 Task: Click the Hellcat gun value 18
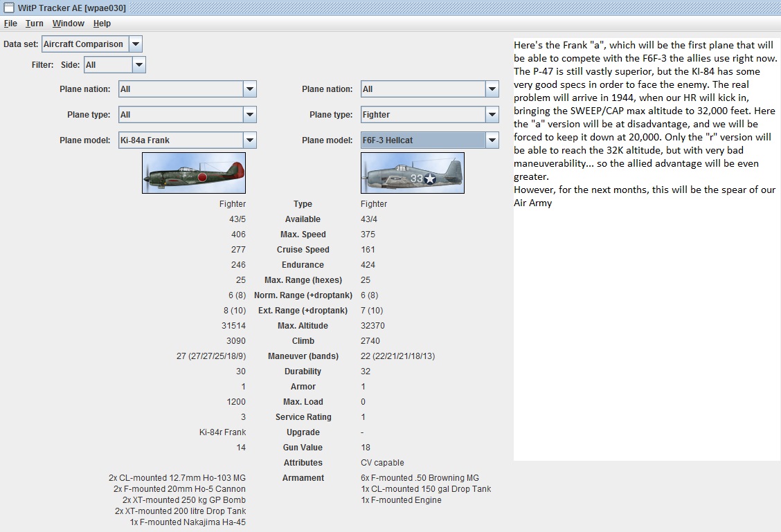pos(366,448)
